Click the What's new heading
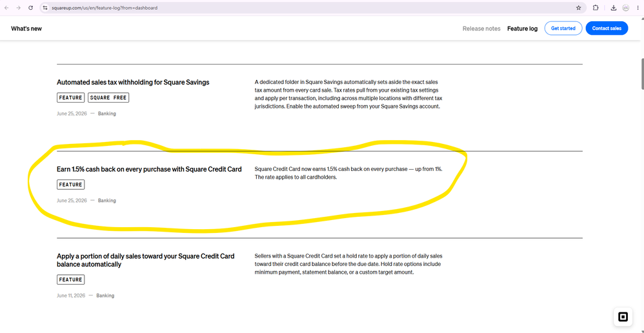Image resolution: width=644 pixels, height=333 pixels. point(26,29)
